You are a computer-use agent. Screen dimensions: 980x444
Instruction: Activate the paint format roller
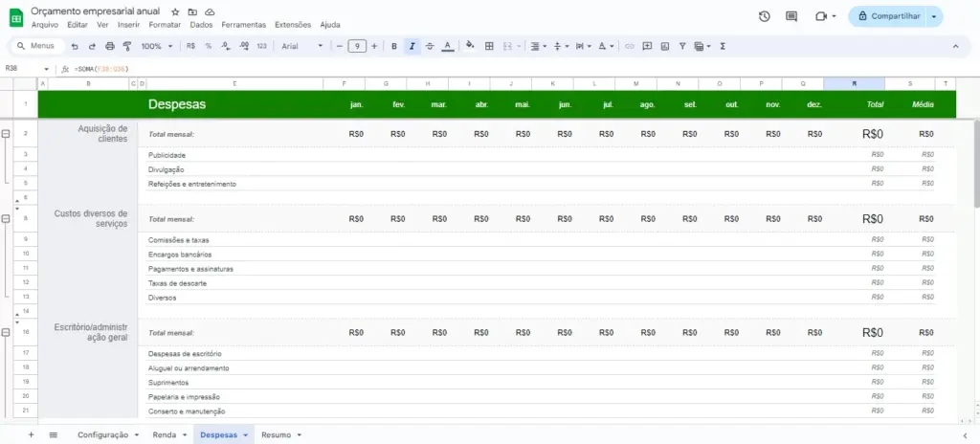pos(127,46)
